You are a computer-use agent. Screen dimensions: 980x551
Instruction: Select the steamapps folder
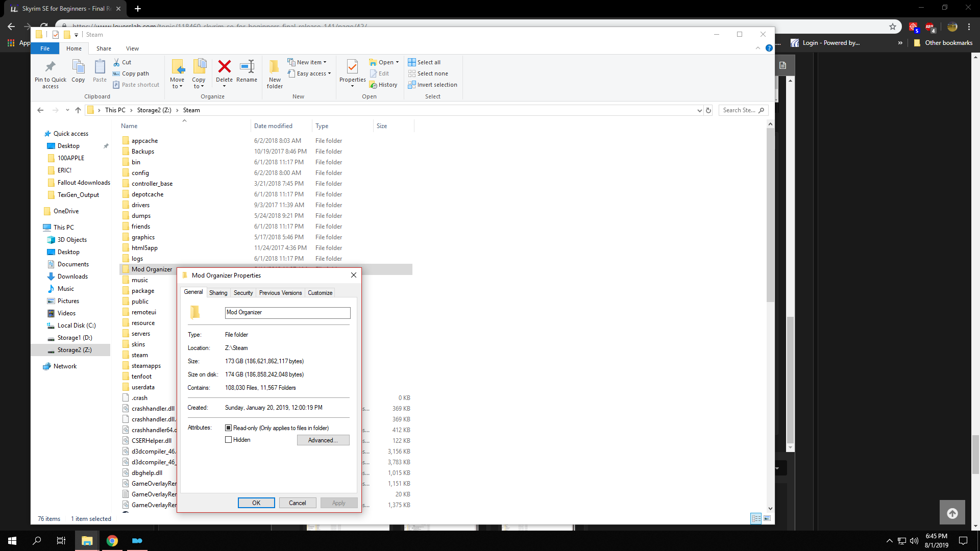point(146,366)
